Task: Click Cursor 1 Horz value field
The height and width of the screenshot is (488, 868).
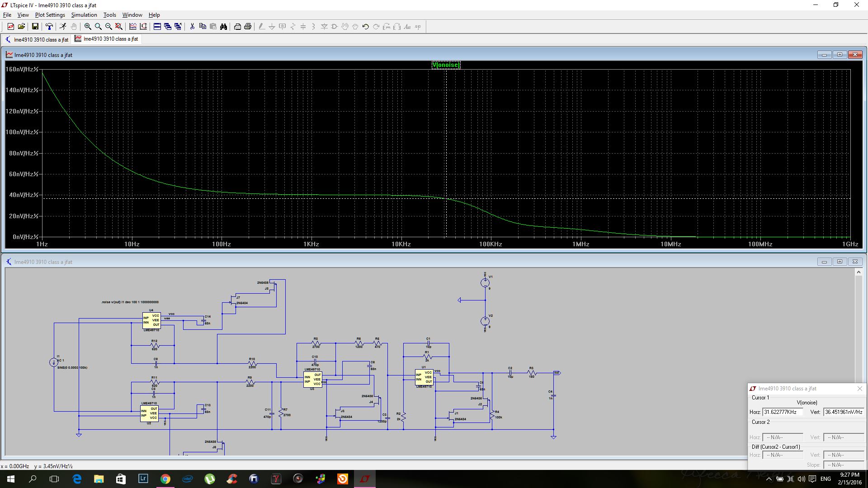Action: coord(783,412)
